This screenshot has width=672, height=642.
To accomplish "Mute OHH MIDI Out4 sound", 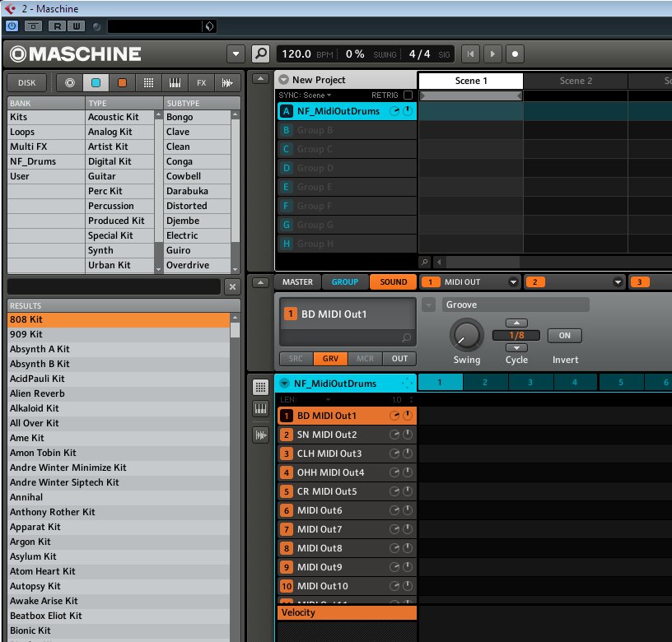I will coord(408,472).
